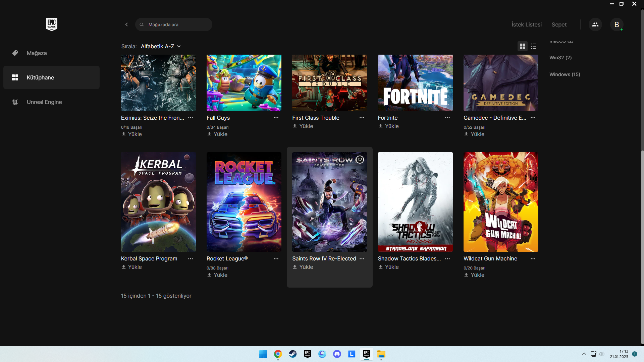644x362 pixels.
Task: Open Rocket League three-dot options menu
Action: (276, 258)
